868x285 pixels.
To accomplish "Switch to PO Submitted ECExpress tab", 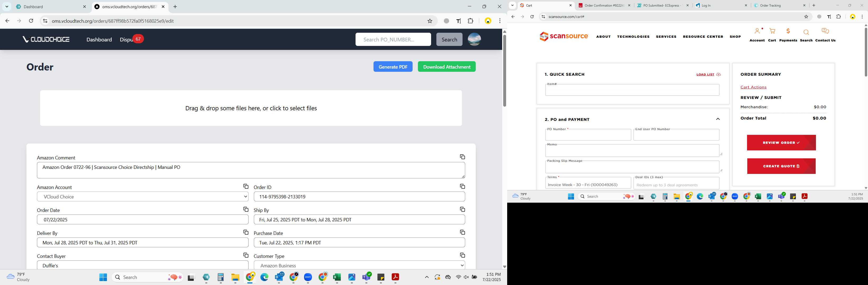I will pos(662,5).
